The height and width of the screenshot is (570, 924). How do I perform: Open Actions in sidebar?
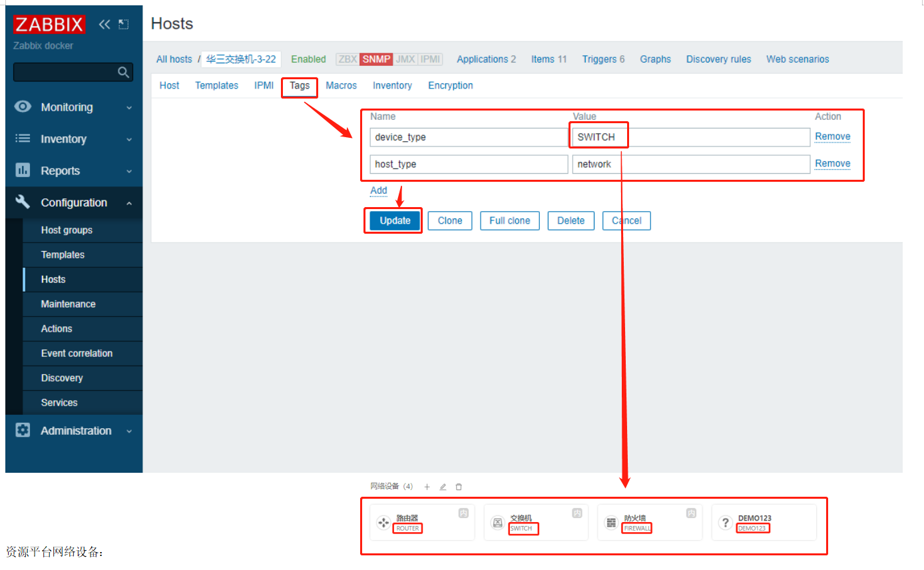pyautogui.click(x=83, y=329)
